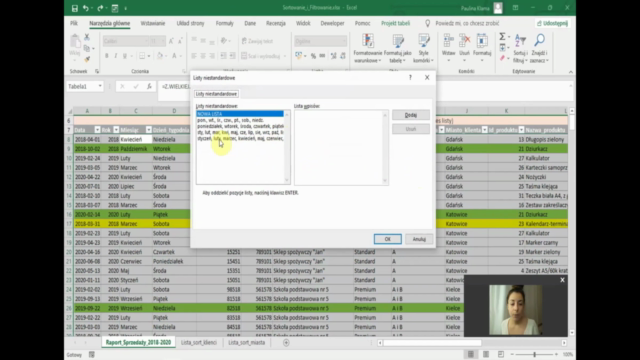Open Formatowanie warunkowe menu

(368, 49)
